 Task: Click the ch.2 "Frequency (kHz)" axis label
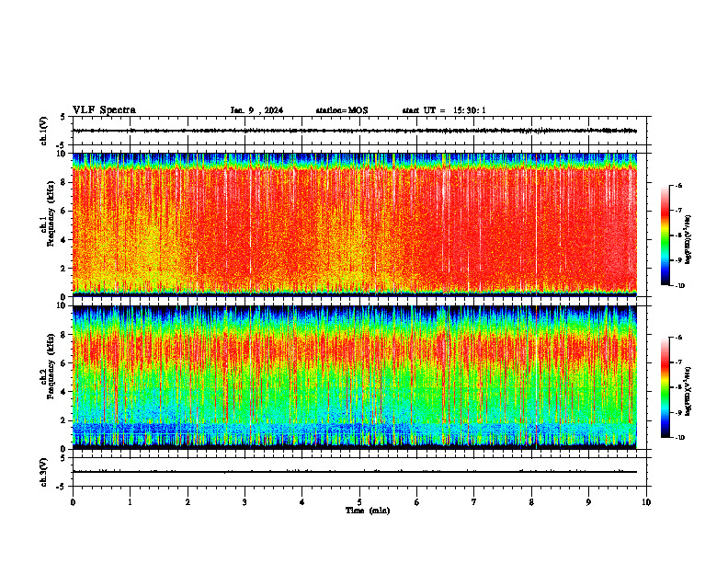pos(51,366)
